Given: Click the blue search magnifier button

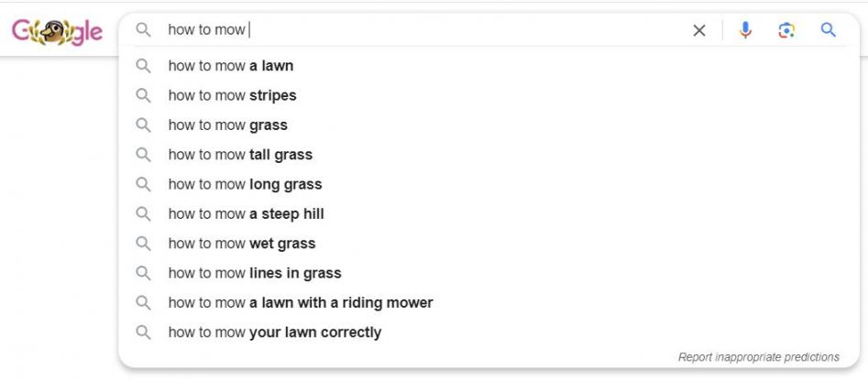Looking at the screenshot, I should tap(829, 30).
